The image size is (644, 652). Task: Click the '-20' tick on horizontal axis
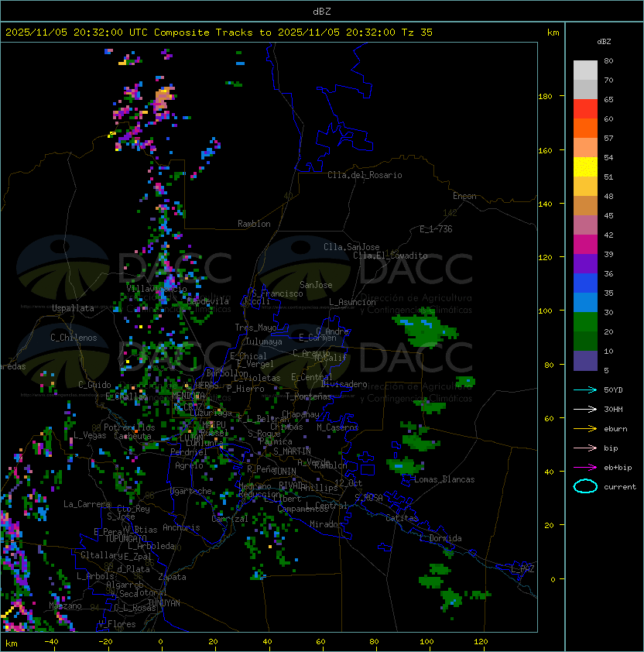(105, 642)
